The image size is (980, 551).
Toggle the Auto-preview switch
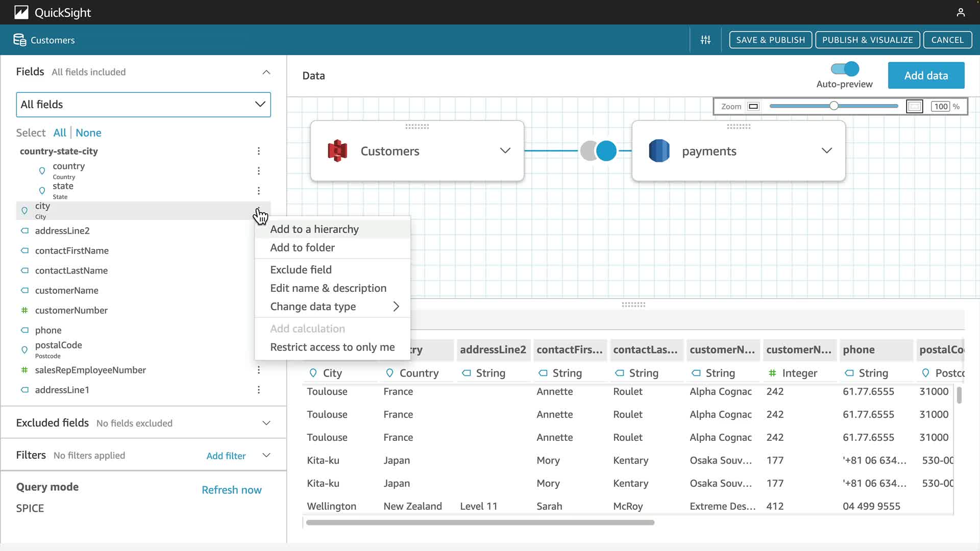click(x=845, y=69)
